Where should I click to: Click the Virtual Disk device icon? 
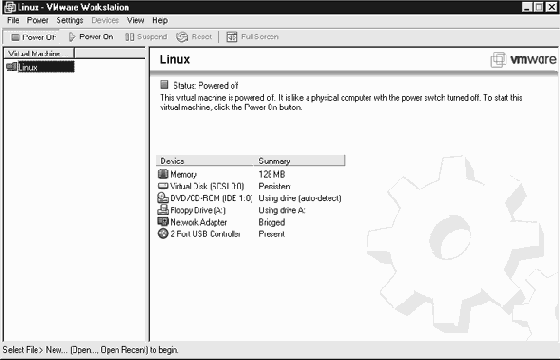(163, 186)
